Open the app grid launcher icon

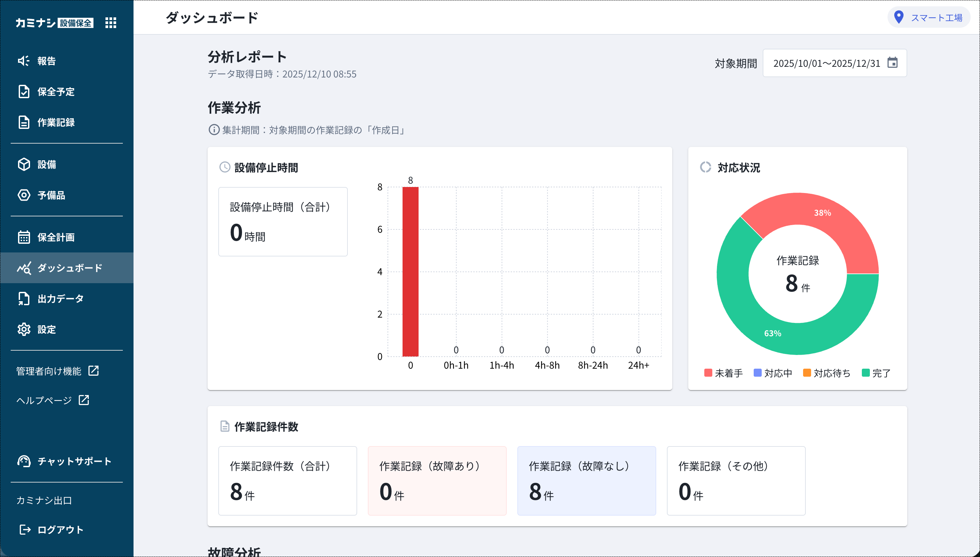[110, 23]
